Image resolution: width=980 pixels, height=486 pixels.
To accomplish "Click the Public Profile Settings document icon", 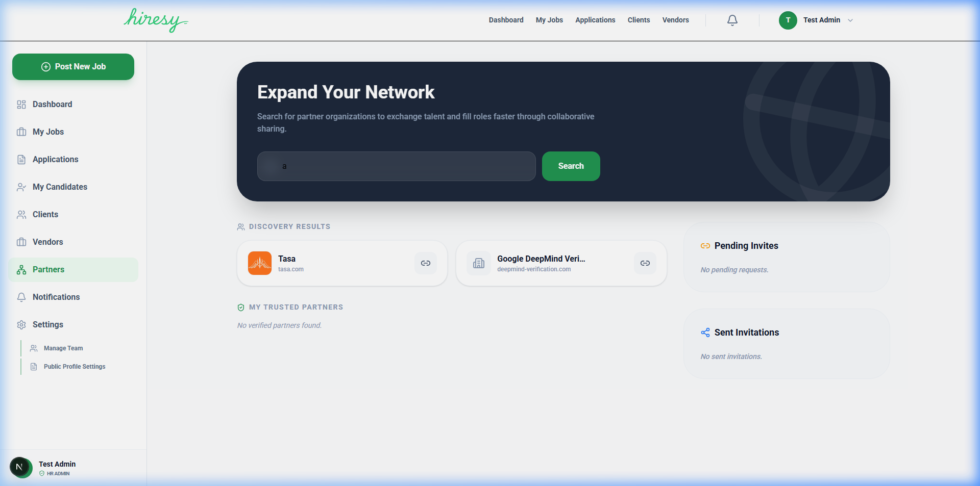I will tap(34, 367).
